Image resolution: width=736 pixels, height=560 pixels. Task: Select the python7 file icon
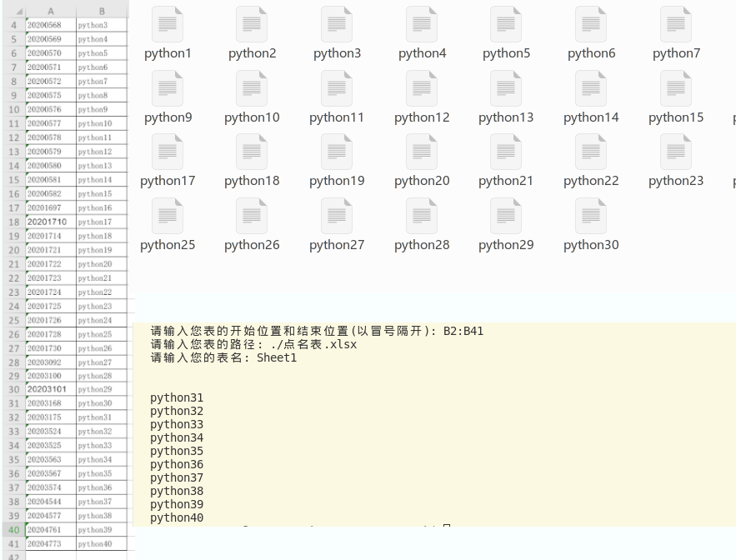pyautogui.click(x=676, y=24)
